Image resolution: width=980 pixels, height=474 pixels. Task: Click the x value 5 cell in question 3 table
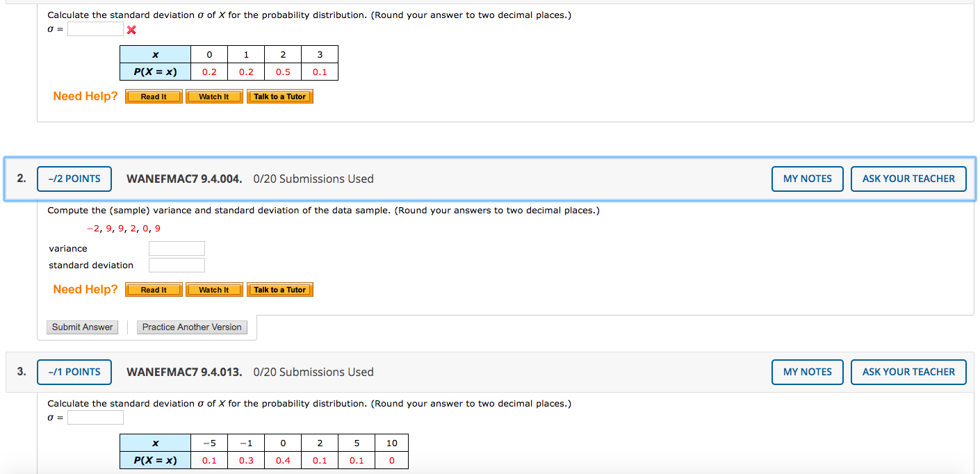click(357, 443)
